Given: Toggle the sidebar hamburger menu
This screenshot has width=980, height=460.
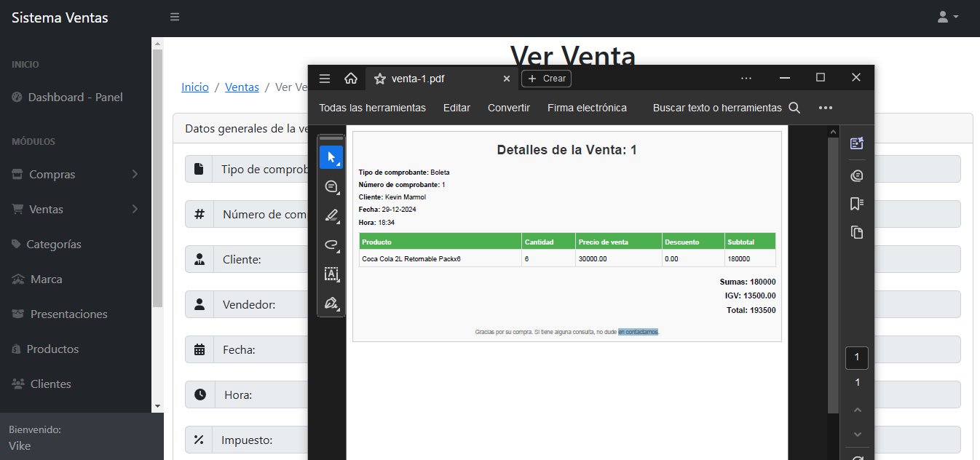Looking at the screenshot, I should (174, 16).
